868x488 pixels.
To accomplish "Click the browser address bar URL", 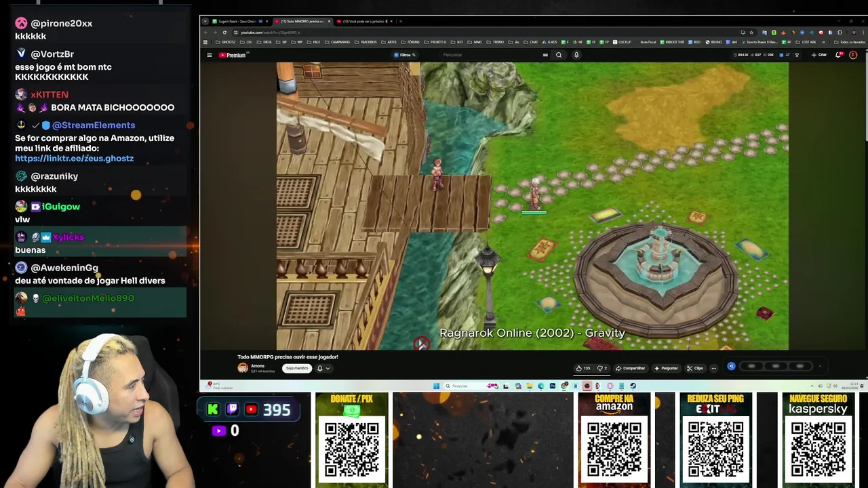I will point(270,33).
